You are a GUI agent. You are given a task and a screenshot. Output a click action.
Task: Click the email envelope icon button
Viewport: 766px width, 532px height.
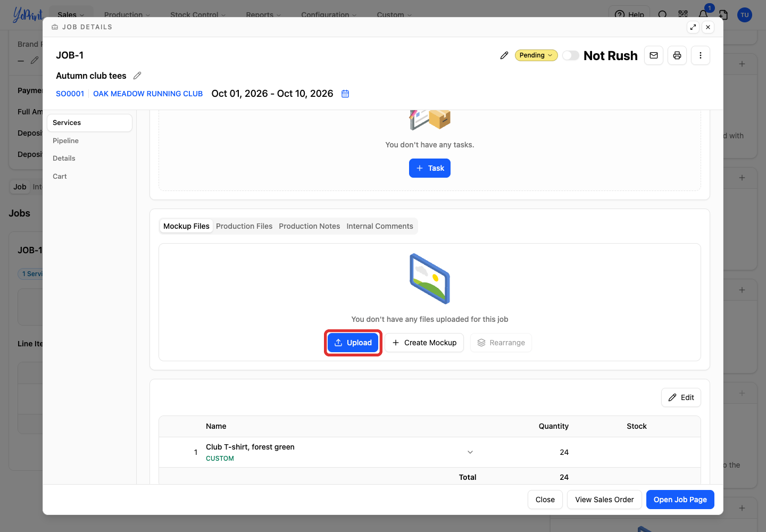[x=654, y=55]
